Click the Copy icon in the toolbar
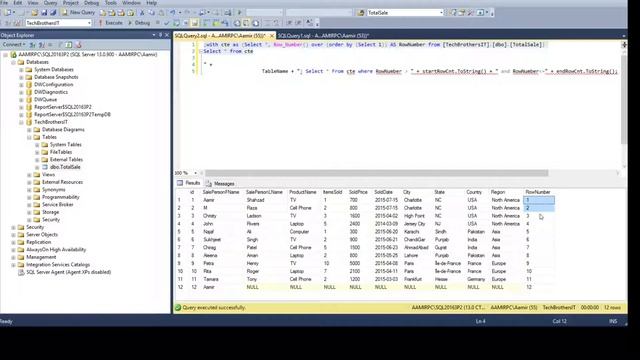Screen dimensions: 640x360 [x=151, y=13]
